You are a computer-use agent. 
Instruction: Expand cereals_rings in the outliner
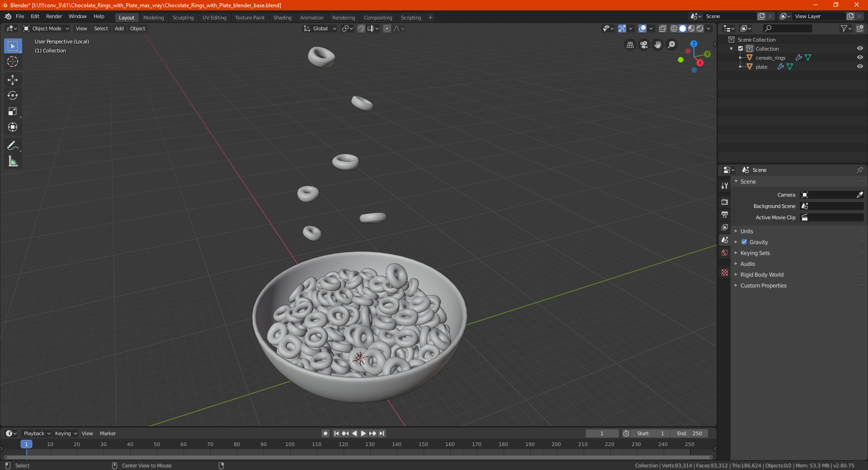[x=741, y=57]
